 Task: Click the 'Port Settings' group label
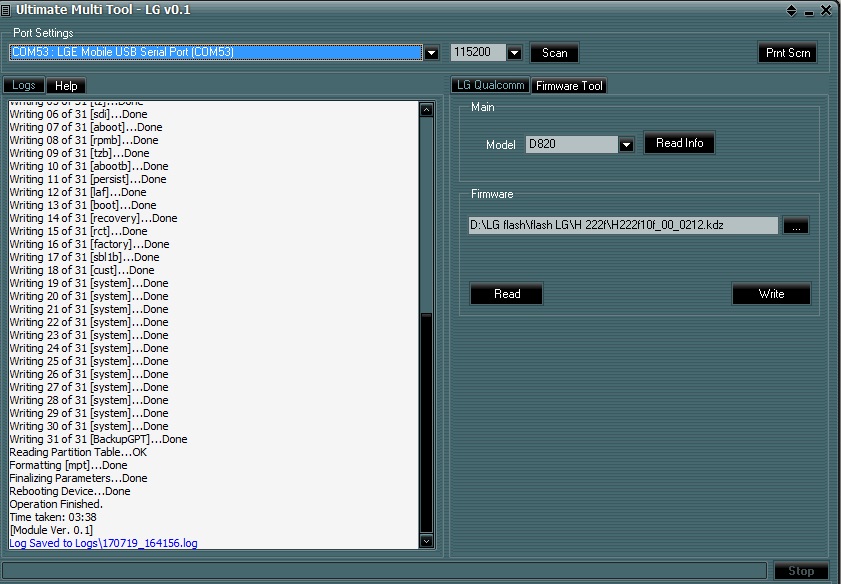point(43,33)
